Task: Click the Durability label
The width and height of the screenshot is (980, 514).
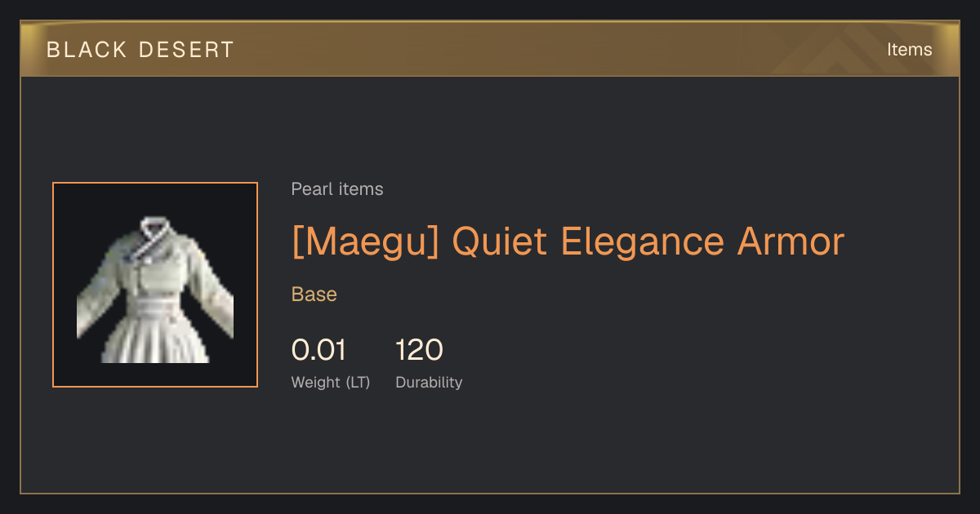Action: pyautogui.click(x=429, y=383)
